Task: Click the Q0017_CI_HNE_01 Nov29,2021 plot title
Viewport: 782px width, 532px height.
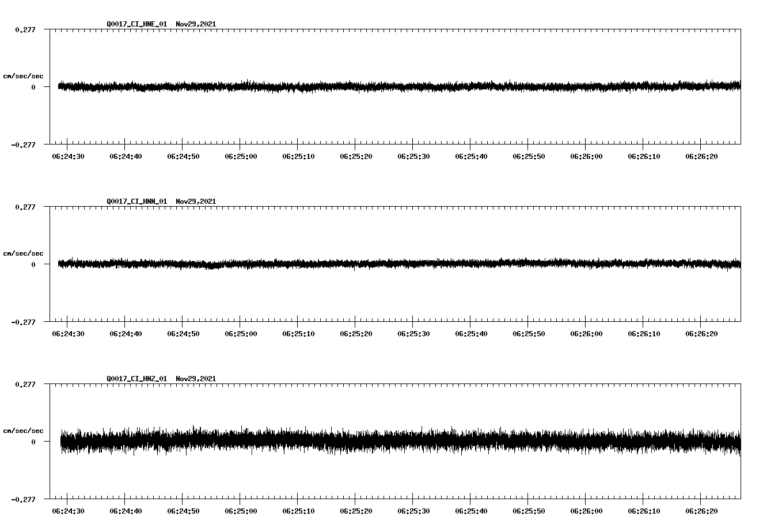Action: click(161, 24)
